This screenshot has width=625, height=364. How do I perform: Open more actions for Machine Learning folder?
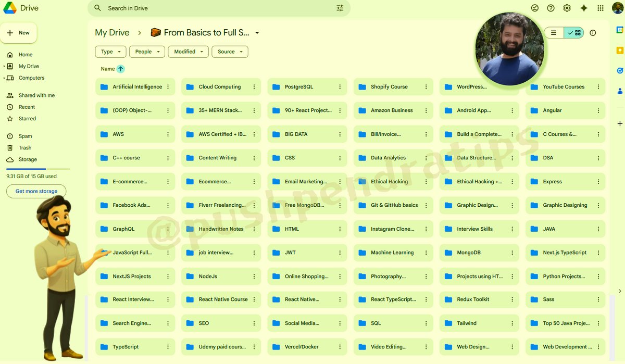tap(426, 253)
